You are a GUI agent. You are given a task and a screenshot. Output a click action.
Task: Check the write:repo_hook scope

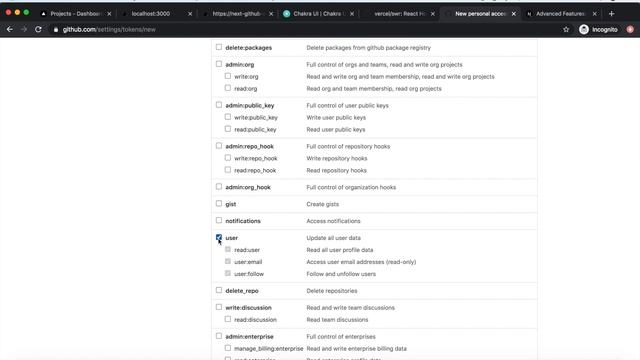click(x=228, y=158)
